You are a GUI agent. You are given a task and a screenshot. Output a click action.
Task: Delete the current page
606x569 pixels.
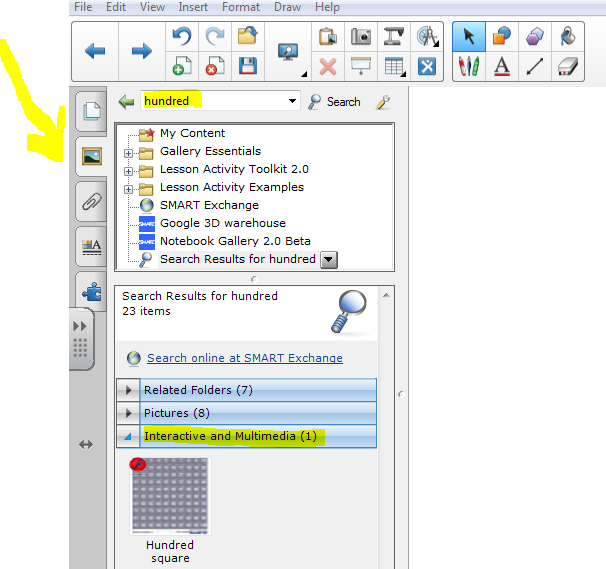[215, 66]
